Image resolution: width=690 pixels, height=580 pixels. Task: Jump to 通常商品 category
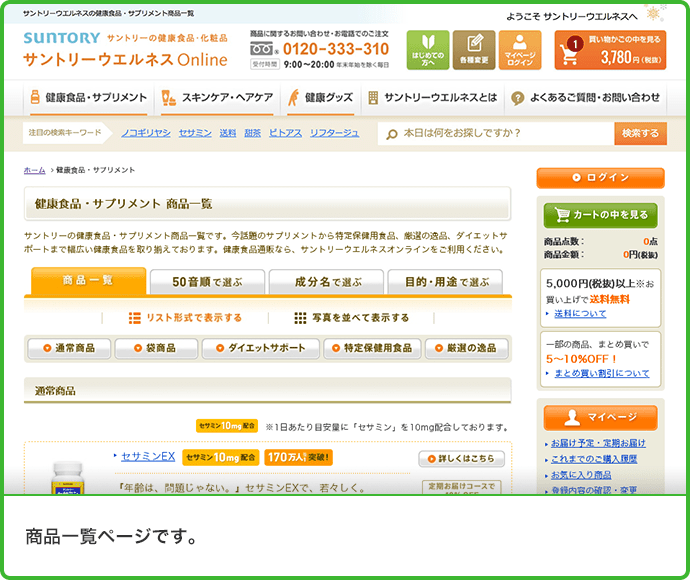[x=69, y=349]
